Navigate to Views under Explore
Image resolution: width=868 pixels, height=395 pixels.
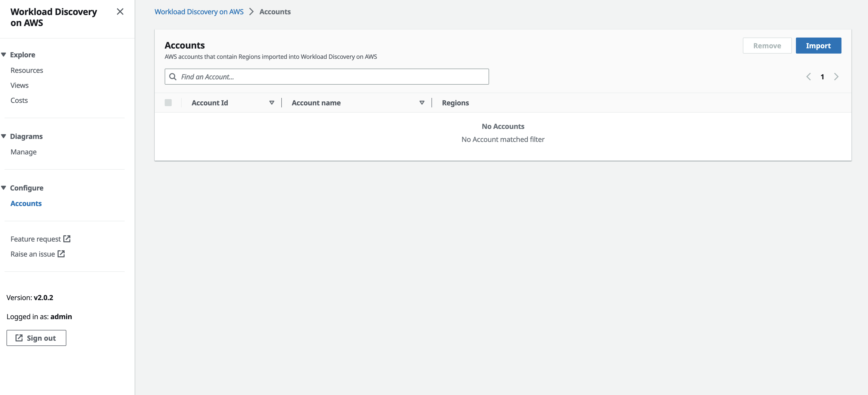click(19, 85)
